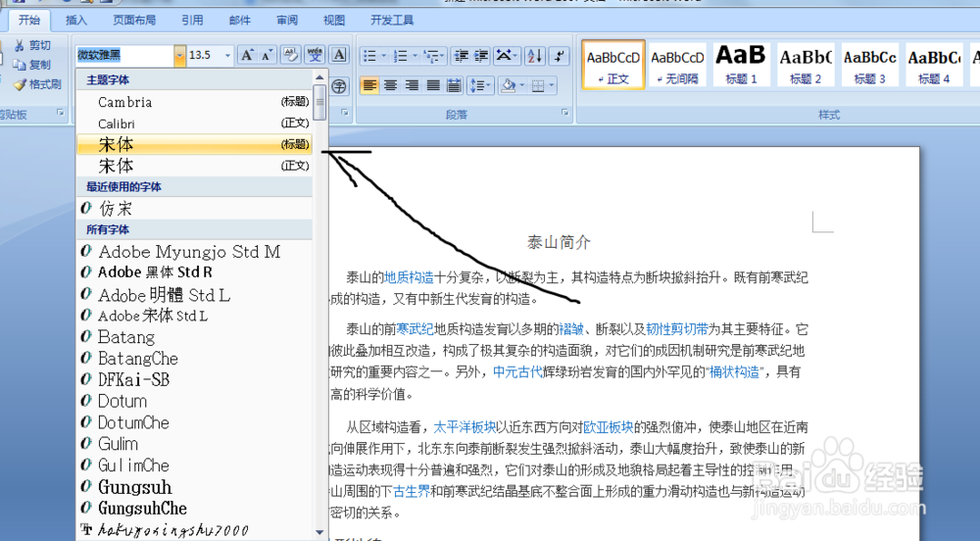Follow the 寒武纪 hyperlink
This screenshot has width=980, height=541.
pyautogui.click(x=415, y=329)
